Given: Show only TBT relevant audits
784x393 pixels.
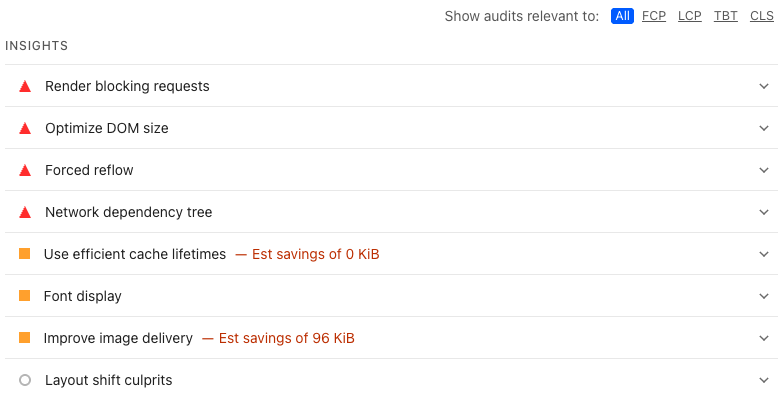Looking at the screenshot, I should click(726, 16).
